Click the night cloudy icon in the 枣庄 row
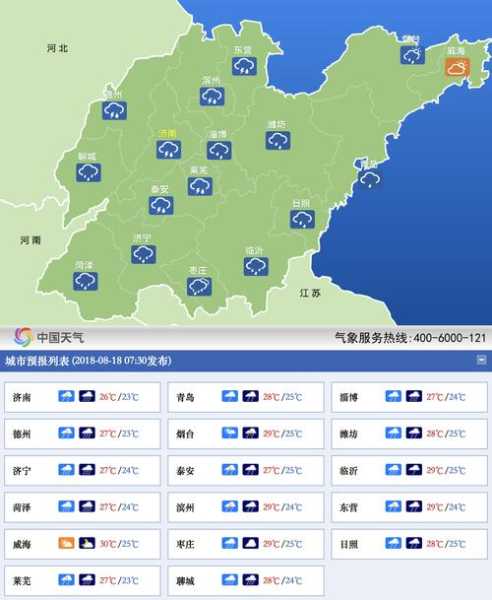The width and height of the screenshot is (492, 600). [x=250, y=543]
